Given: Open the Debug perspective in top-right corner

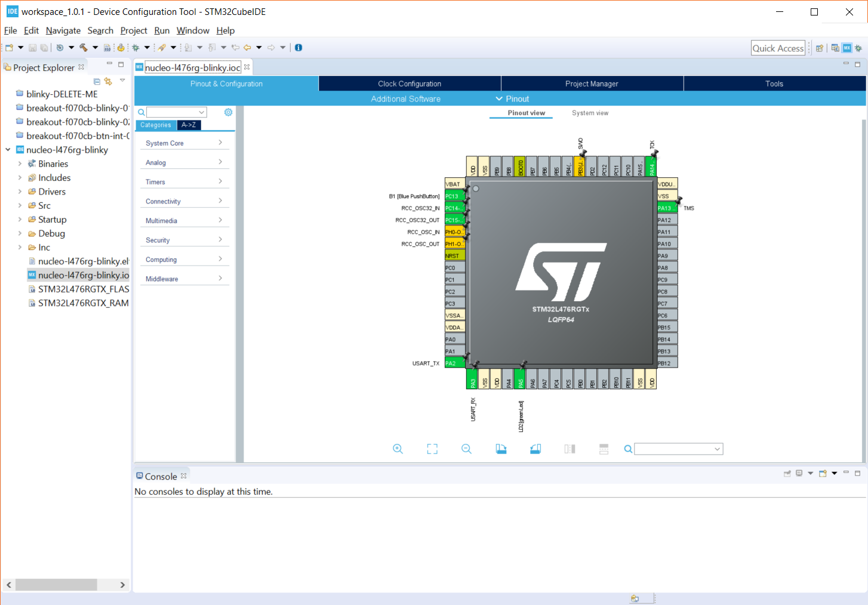Looking at the screenshot, I should (x=858, y=48).
